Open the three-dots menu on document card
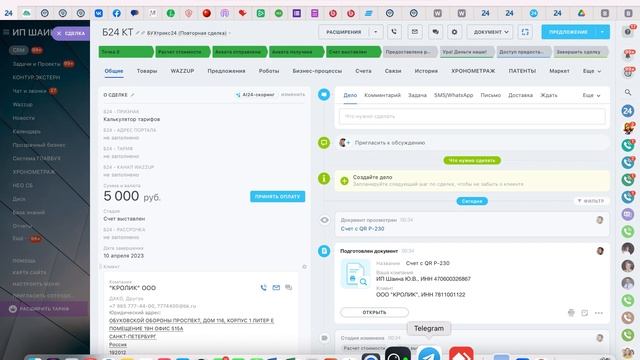 599,313
